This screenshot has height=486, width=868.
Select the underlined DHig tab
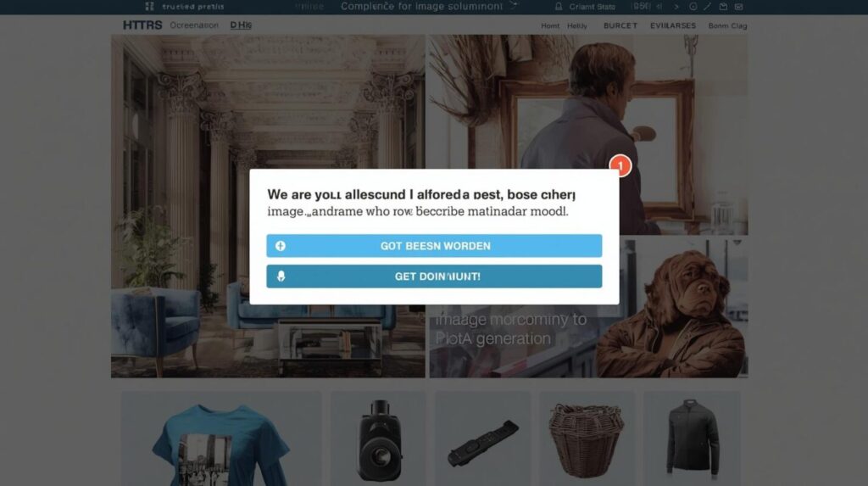241,25
